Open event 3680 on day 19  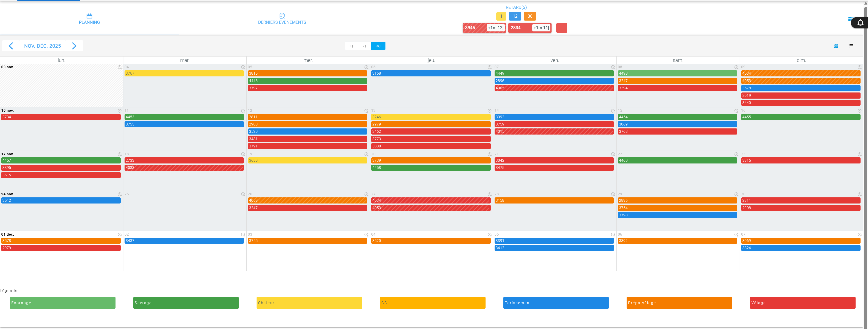[307, 161]
